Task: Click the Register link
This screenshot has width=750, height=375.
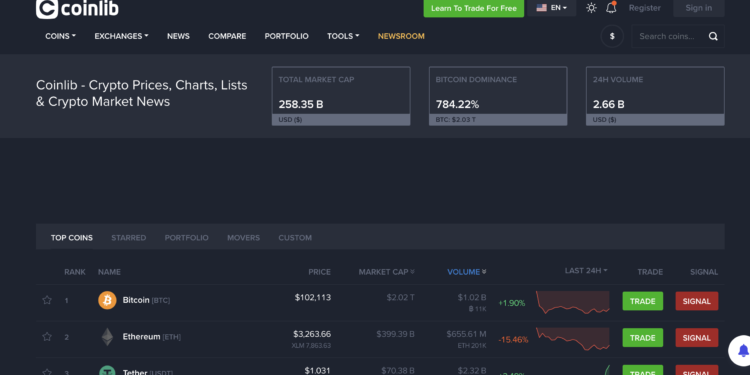Action: [644, 8]
